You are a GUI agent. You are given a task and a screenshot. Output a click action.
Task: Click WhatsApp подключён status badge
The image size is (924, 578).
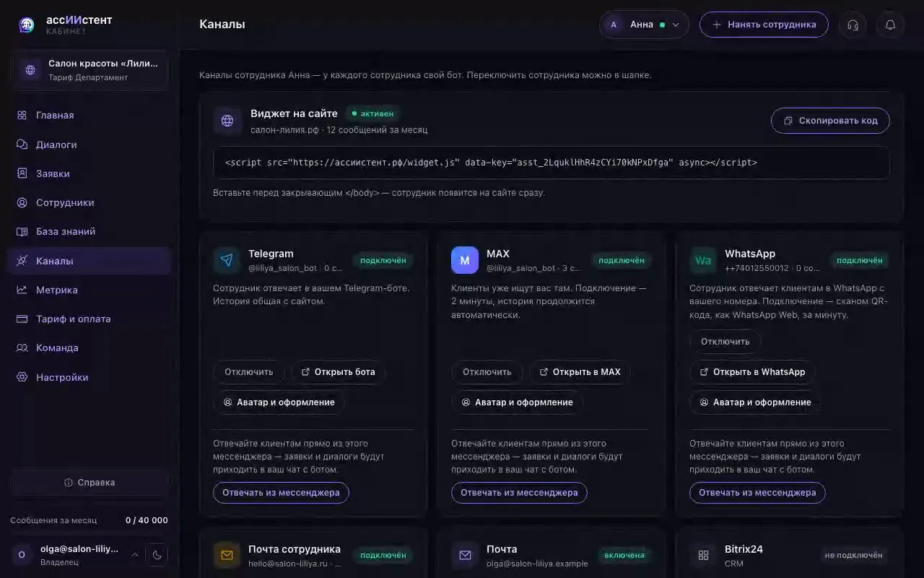point(859,260)
